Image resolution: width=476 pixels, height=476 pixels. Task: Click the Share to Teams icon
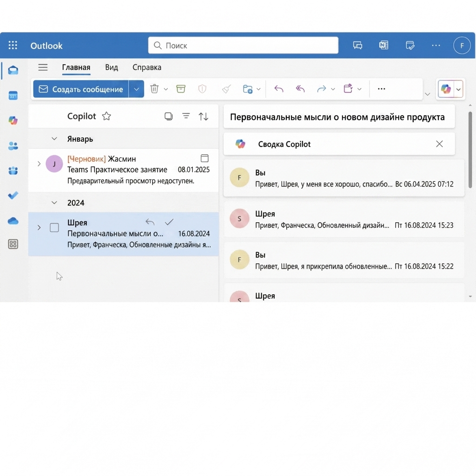coord(348,89)
